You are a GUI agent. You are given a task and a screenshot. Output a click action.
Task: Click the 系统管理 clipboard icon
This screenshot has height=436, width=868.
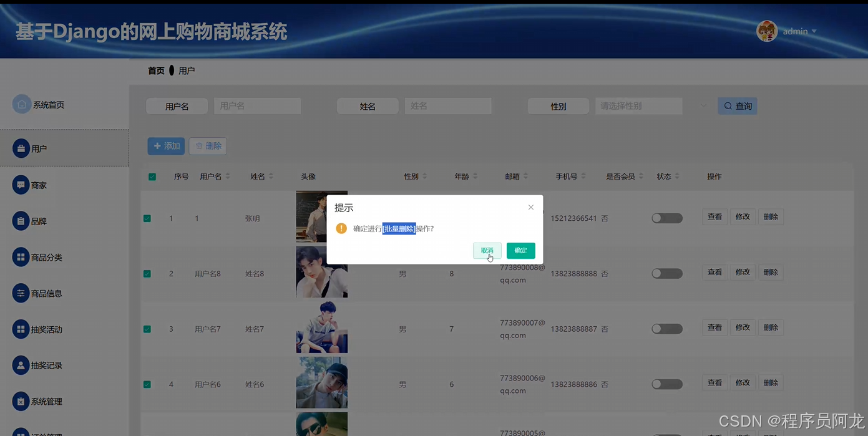point(21,401)
